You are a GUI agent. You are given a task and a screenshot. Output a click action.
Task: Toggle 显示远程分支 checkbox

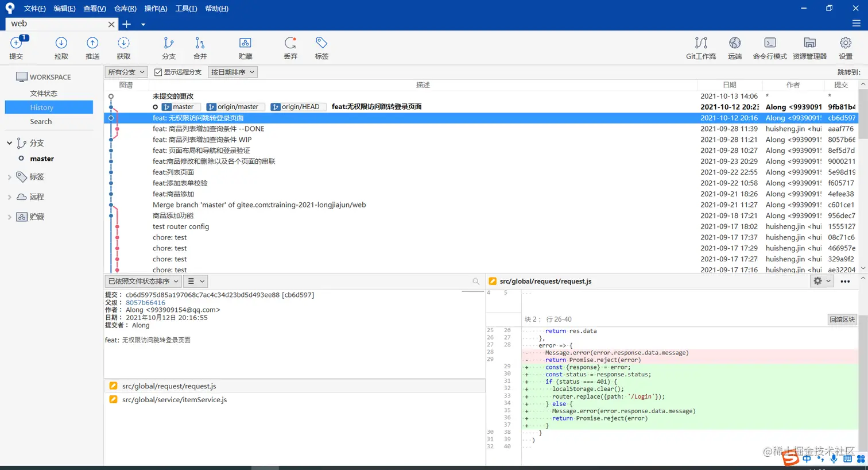(158, 72)
